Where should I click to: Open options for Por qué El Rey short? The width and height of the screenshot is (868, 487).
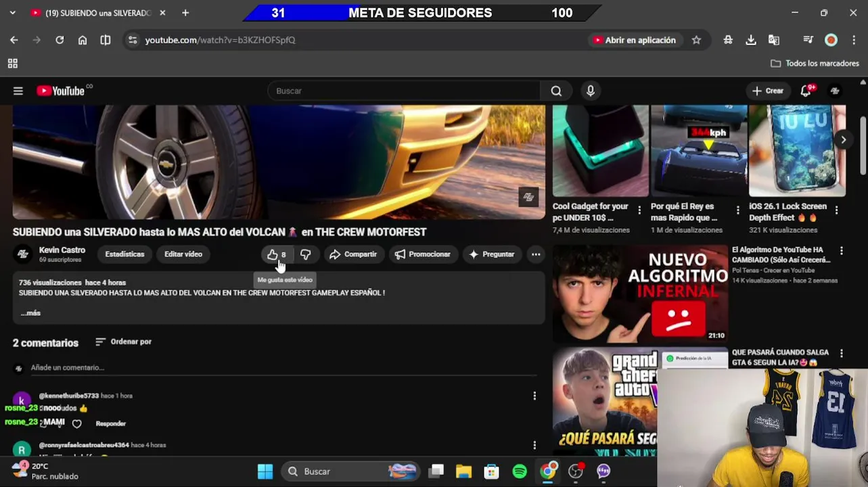pyautogui.click(x=737, y=210)
